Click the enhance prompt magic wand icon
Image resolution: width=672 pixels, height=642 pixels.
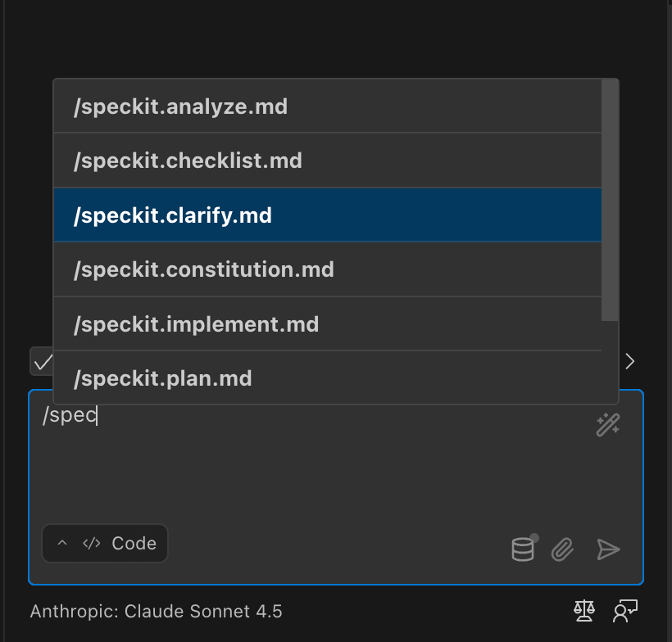[x=608, y=424]
